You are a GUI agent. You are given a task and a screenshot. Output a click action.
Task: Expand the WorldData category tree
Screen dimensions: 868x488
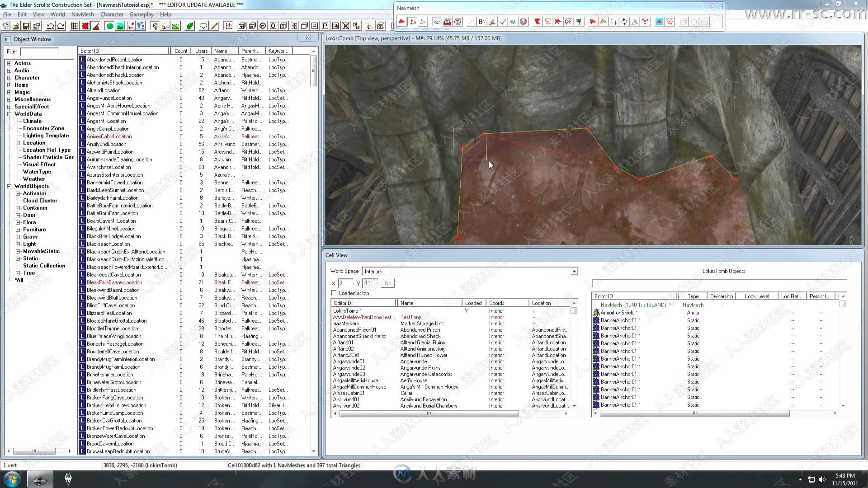point(9,113)
